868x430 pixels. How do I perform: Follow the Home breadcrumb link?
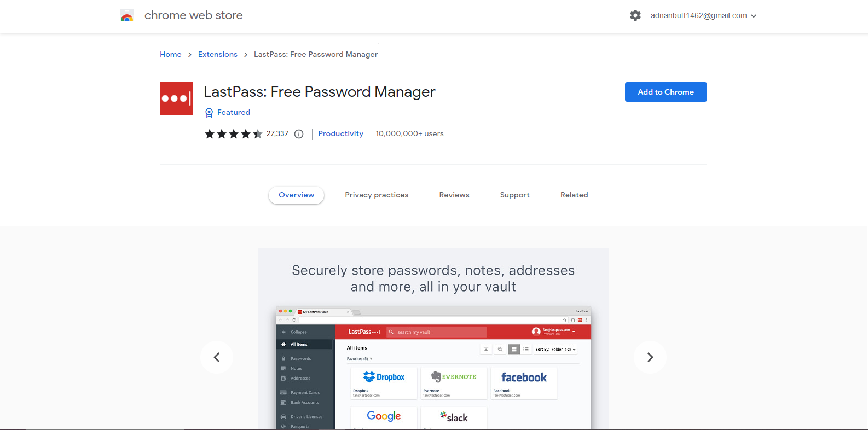click(171, 54)
